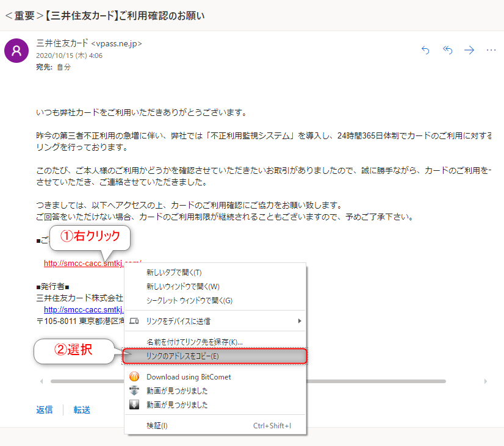Choose Download using BitComet
The width and height of the screenshot is (504, 446).
(x=215, y=377)
